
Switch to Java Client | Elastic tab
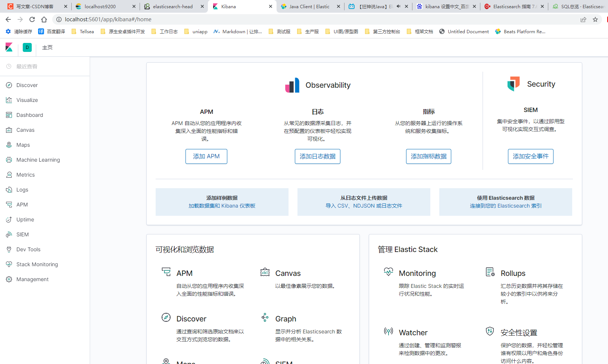pos(309,6)
